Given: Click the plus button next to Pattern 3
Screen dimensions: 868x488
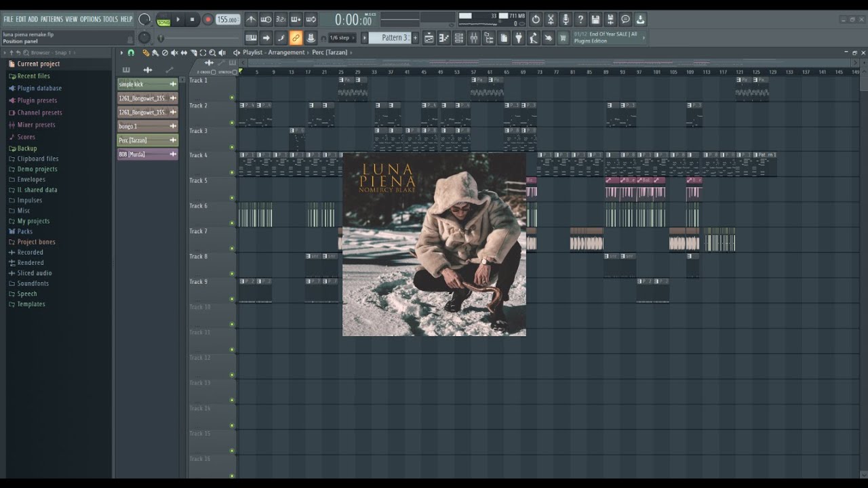Looking at the screenshot, I should (x=415, y=38).
